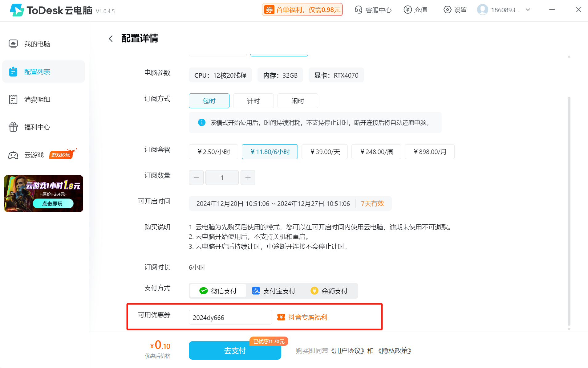Screen dimensions: 588x368
Task: Click the ToDesk logo icon
Action: click(17, 10)
